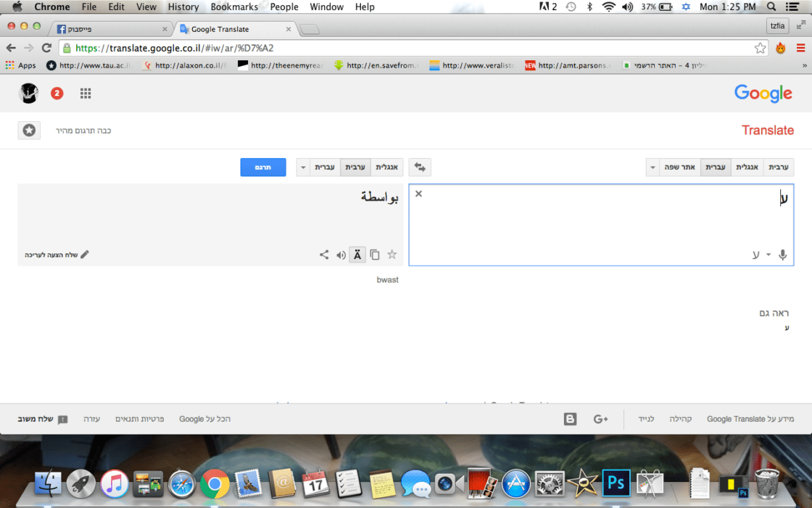
Task: Open the phrasebook star button
Action: (x=29, y=131)
